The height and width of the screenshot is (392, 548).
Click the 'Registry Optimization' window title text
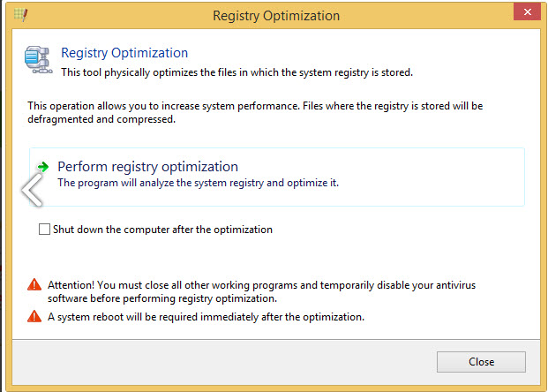point(275,16)
